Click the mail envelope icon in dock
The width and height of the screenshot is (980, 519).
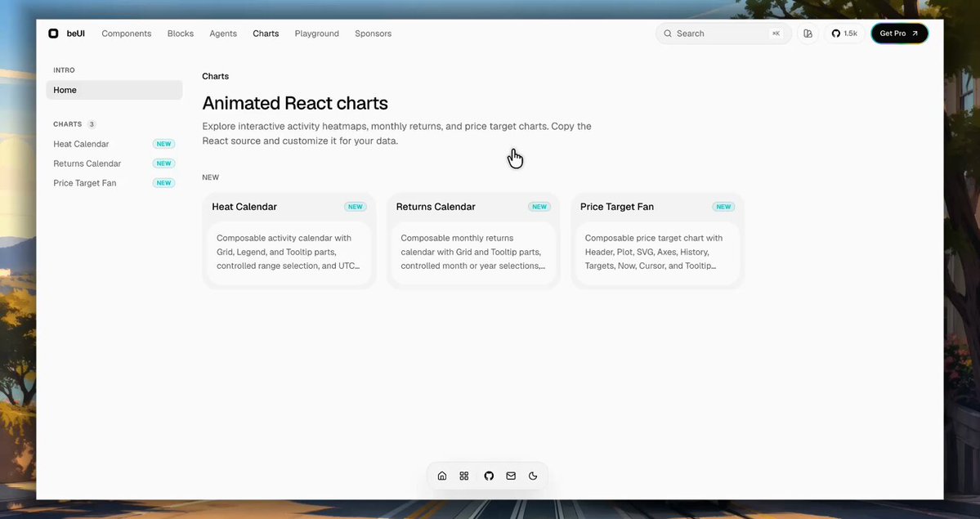point(511,476)
